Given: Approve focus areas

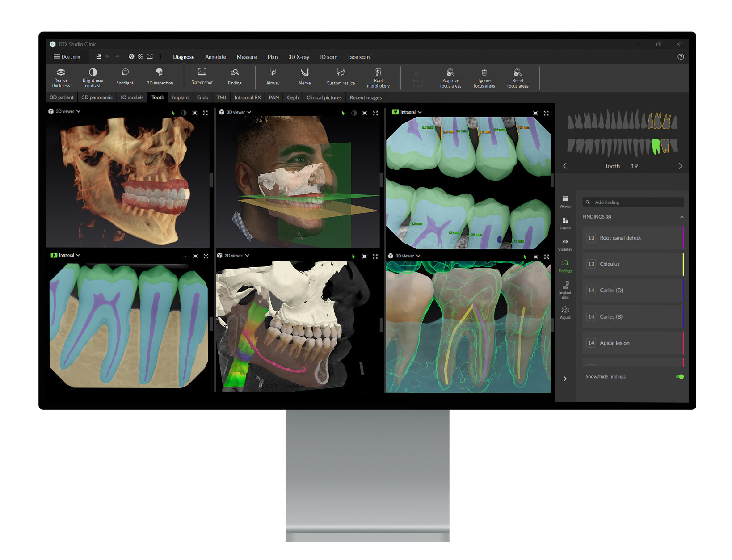Looking at the screenshot, I should pos(450,77).
